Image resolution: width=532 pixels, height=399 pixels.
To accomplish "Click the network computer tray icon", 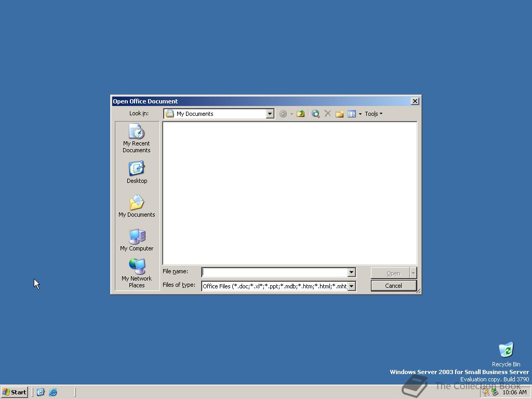I will click(495, 392).
